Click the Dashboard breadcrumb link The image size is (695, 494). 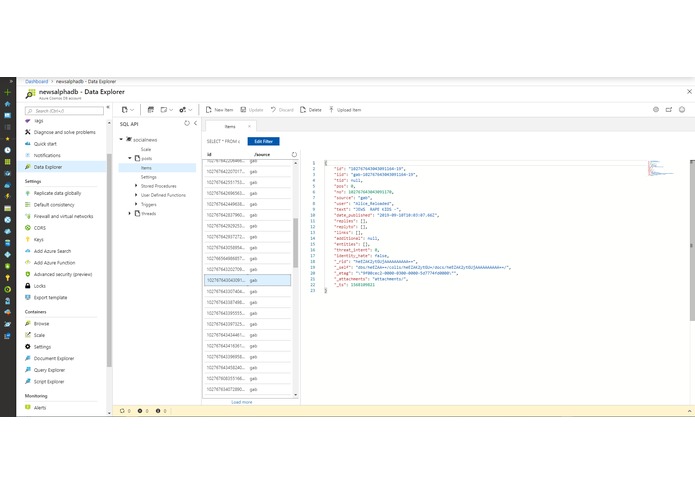36,82
